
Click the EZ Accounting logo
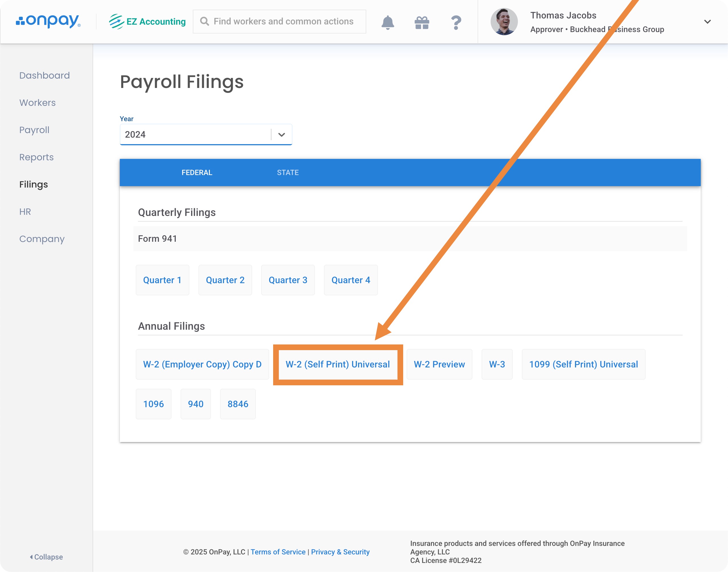click(x=147, y=22)
